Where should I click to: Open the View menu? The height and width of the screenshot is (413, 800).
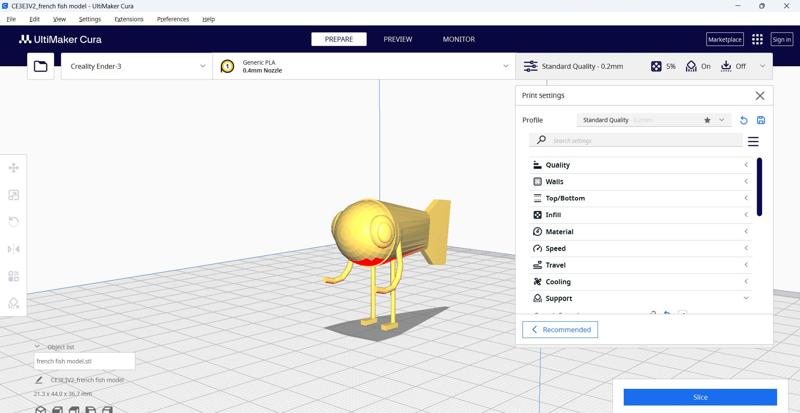click(x=59, y=19)
